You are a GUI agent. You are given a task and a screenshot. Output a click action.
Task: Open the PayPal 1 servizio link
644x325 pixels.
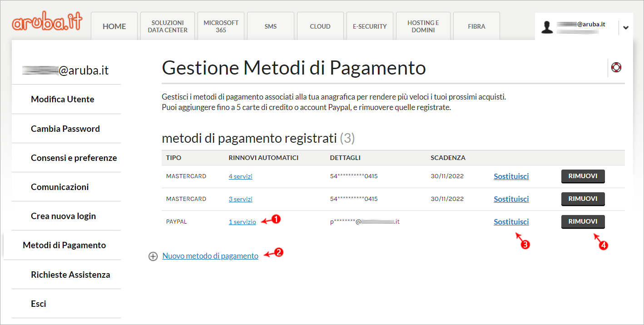pos(243,222)
